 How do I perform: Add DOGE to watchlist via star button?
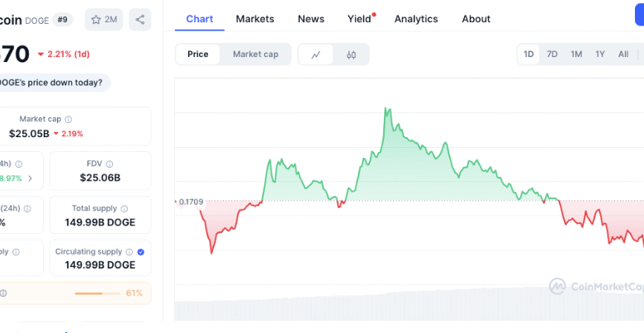click(103, 19)
